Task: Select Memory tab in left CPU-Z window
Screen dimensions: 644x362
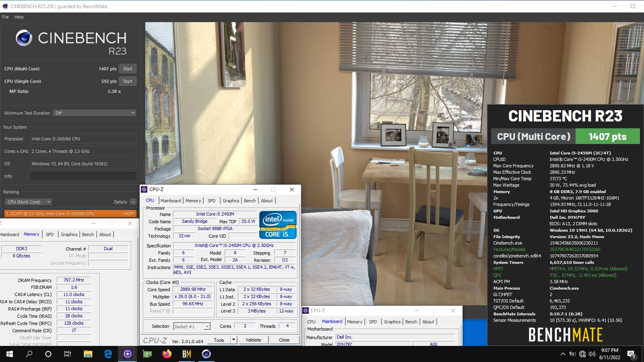Action: tap(31, 234)
